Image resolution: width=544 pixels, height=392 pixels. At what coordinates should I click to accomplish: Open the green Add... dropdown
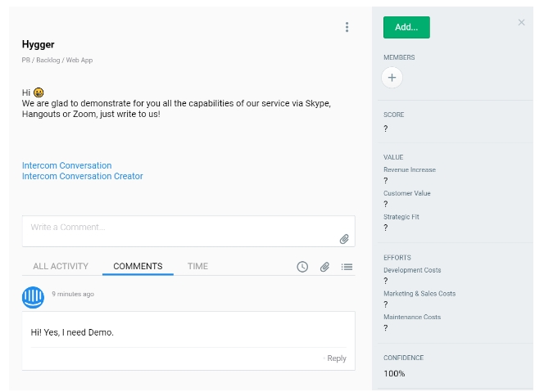[406, 27]
